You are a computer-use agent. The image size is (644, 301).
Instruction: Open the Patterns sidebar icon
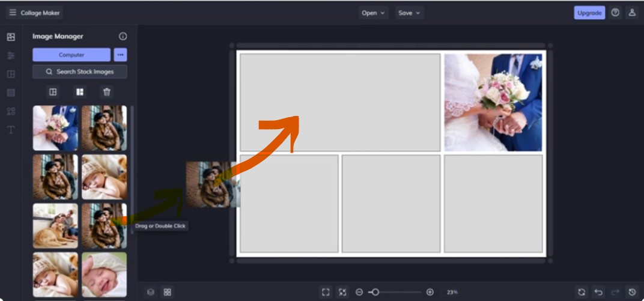pos(11,93)
